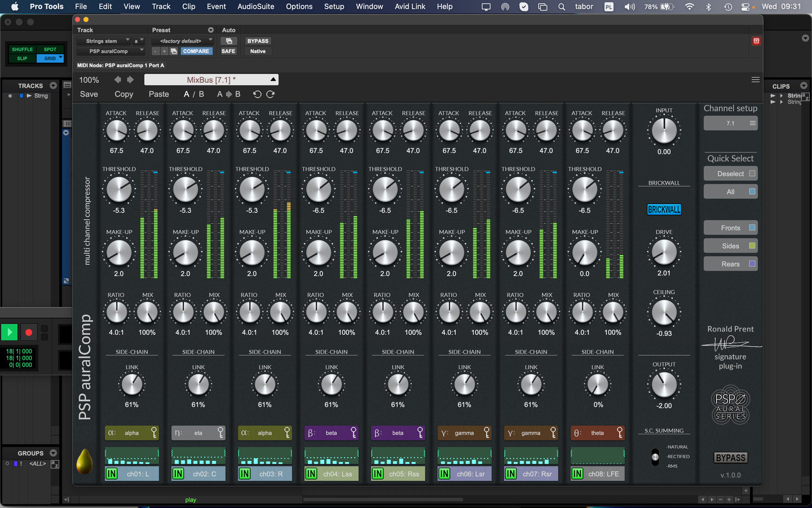The height and width of the screenshot is (508, 812).
Task: Click the undo arrow icon
Action: [257, 94]
